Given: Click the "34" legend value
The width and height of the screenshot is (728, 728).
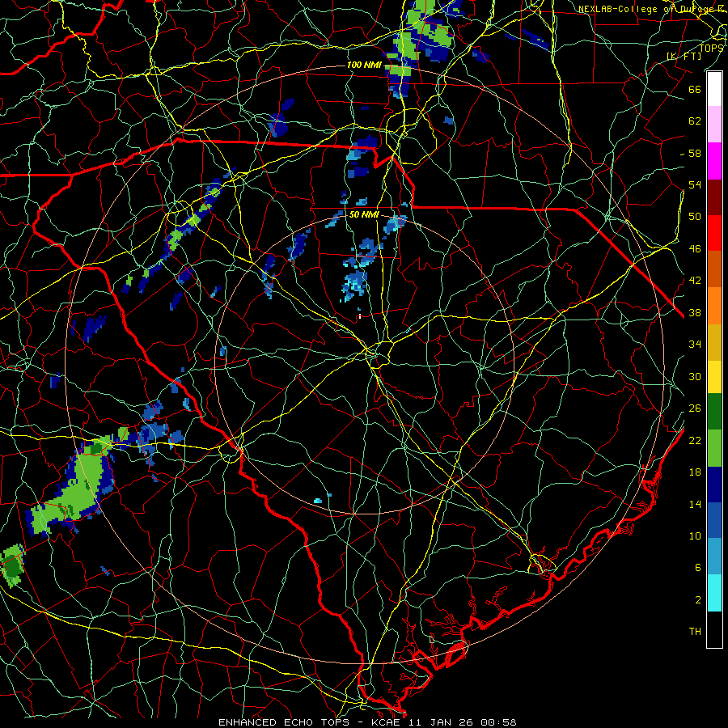Looking at the screenshot, I should [x=695, y=345].
